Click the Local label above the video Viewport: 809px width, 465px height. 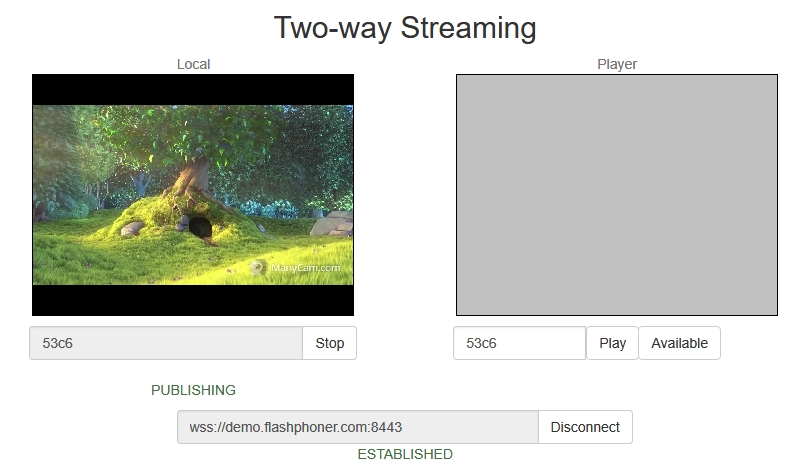pos(193,64)
